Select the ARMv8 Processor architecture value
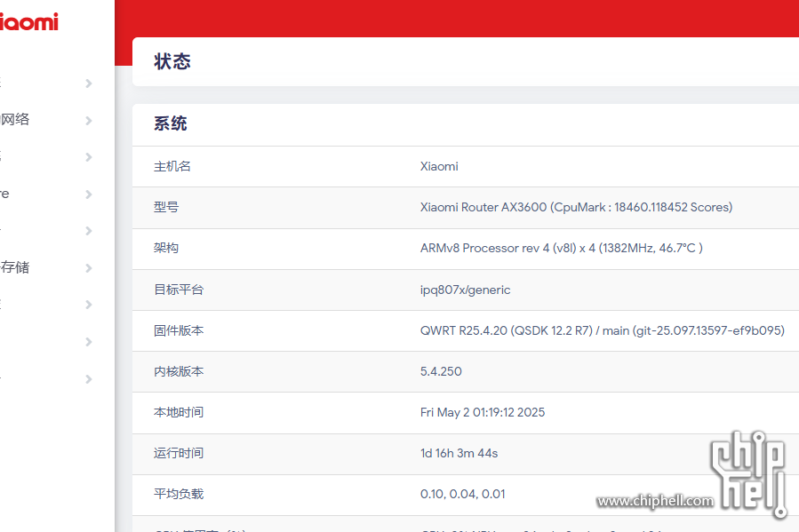Image resolution: width=799 pixels, height=532 pixels. (562, 248)
